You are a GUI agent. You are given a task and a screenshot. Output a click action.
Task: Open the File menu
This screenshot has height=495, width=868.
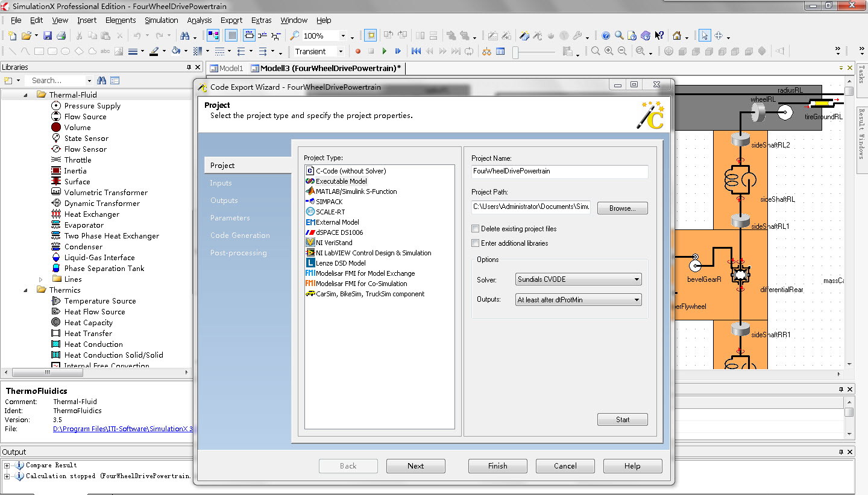(16, 20)
